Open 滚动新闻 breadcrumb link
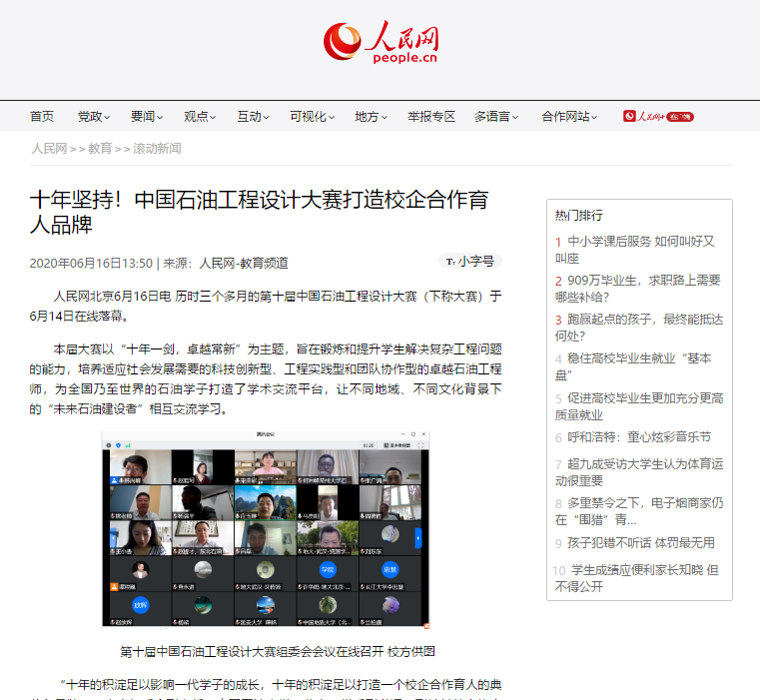Viewport: 760px width, 700px height. coord(157,149)
